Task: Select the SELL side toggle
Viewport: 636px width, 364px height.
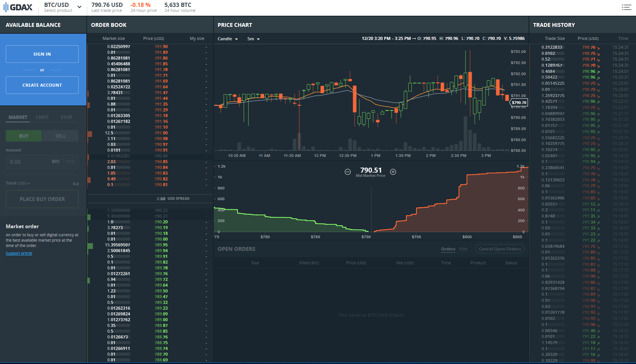Action: tap(60, 136)
